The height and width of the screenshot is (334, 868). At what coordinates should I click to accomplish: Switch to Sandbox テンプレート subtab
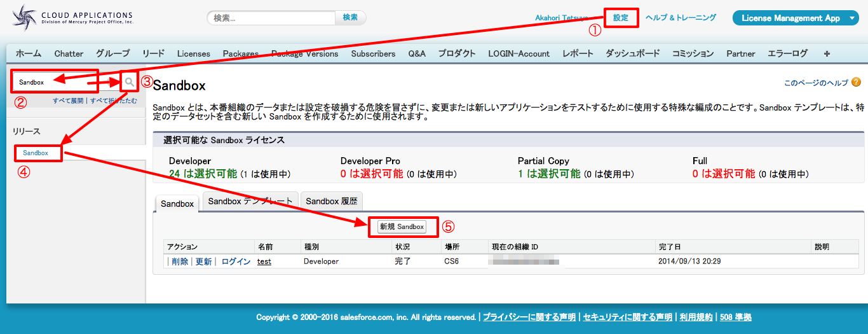pos(250,201)
